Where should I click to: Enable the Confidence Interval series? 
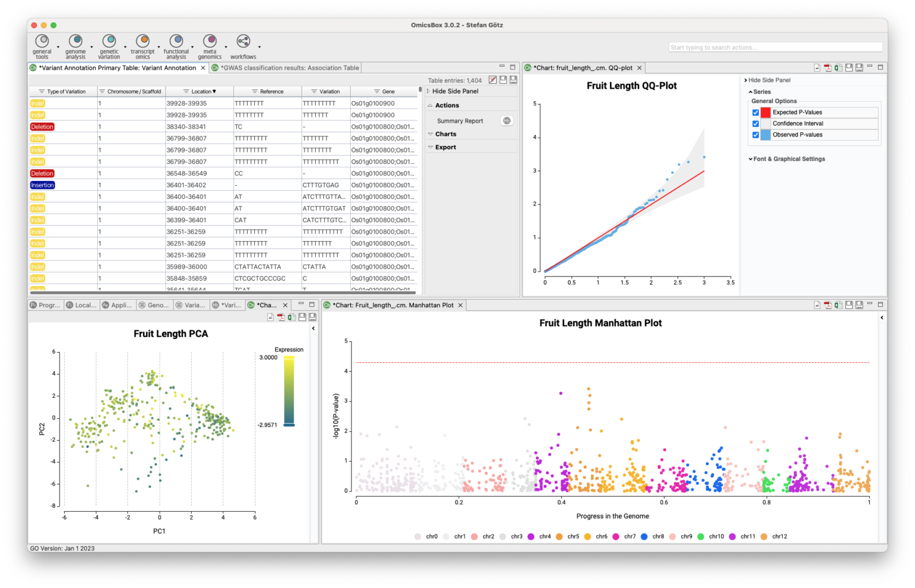756,123
